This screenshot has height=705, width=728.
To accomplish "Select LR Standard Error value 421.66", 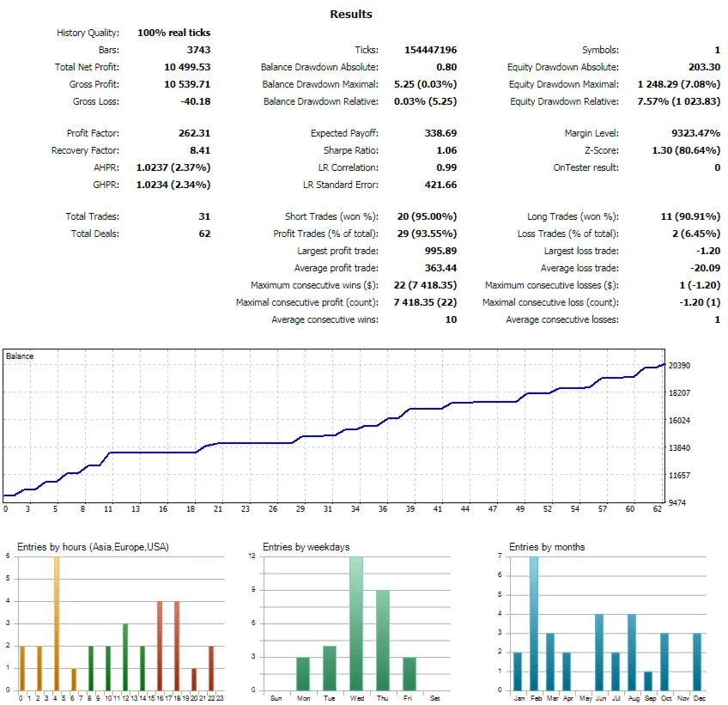I will [x=440, y=185].
